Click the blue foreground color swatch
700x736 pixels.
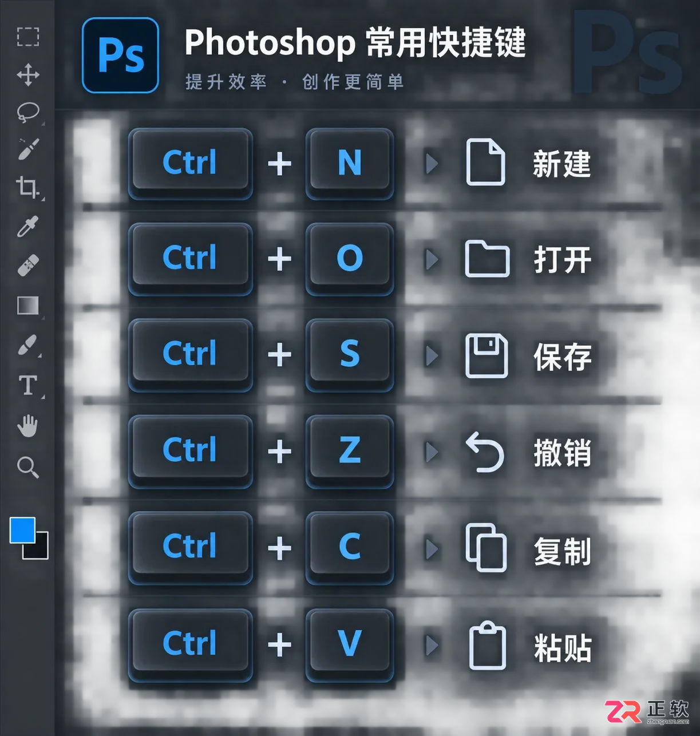click(22, 529)
